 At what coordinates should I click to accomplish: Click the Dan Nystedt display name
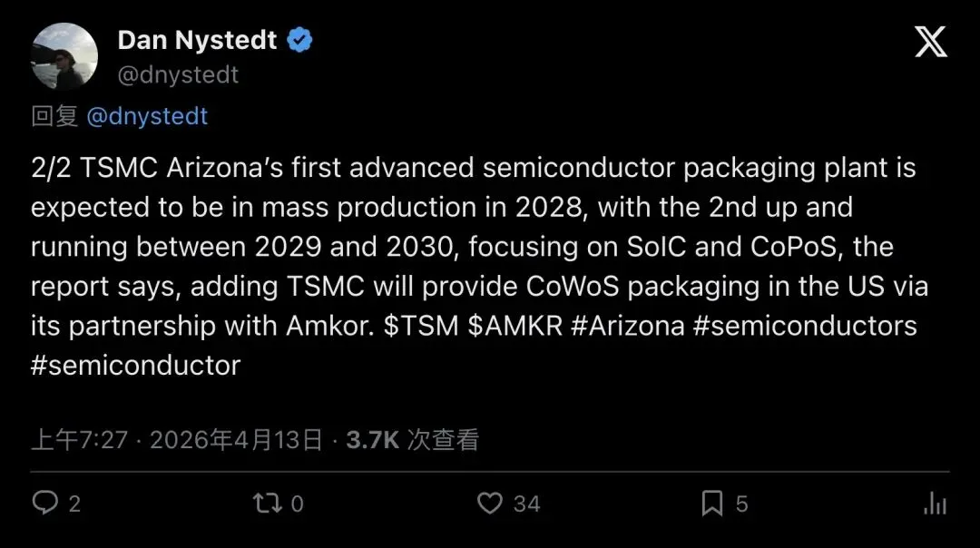click(x=199, y=40)
